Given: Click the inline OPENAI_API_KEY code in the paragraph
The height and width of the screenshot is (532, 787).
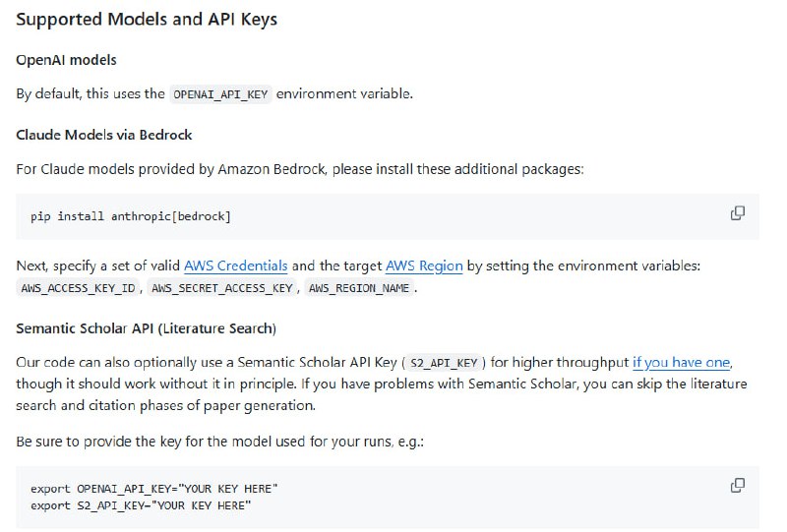Looking at the screenshot, I should pos(220,94).
